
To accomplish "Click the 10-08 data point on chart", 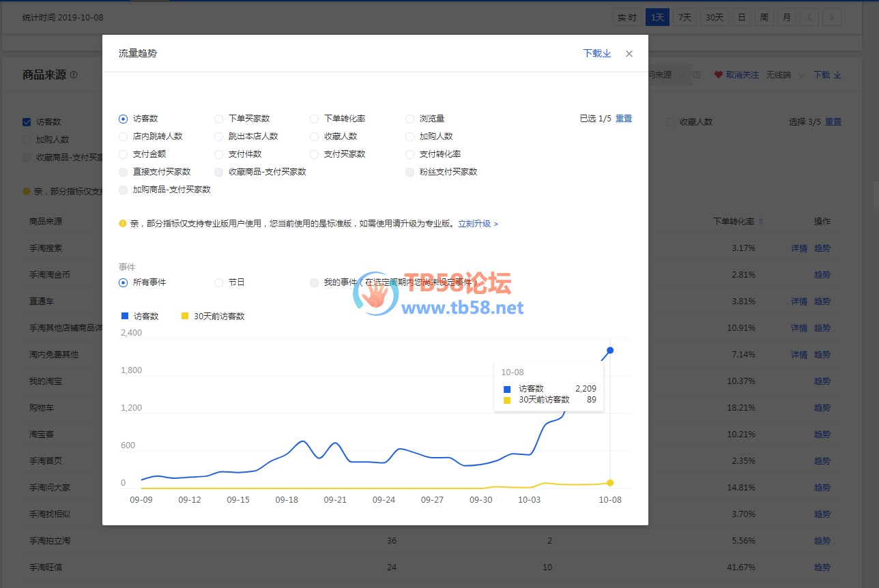I will 610,350.
